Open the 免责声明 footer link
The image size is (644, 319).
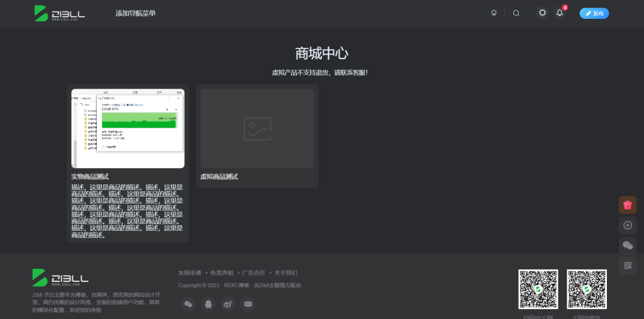click(x=222, y=273)
